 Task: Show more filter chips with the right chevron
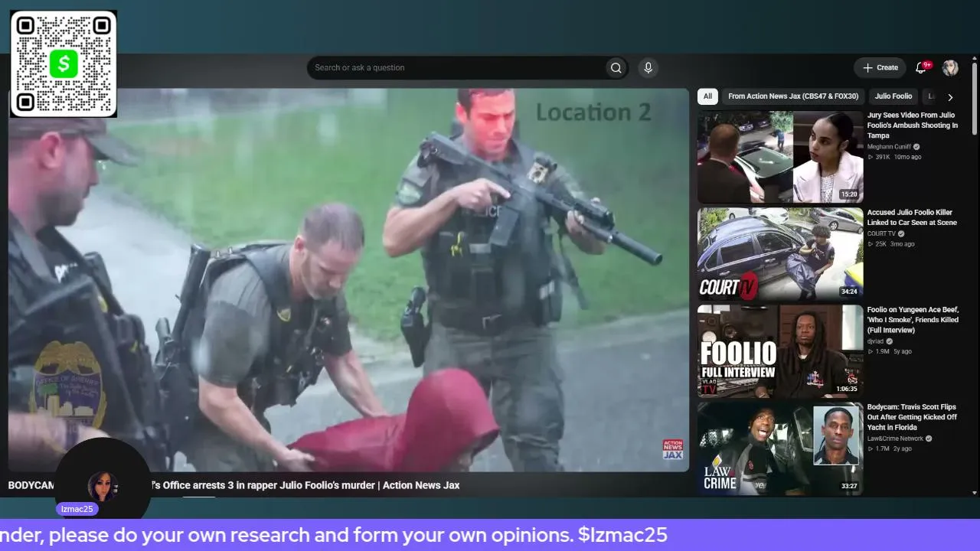tap(950, 97)
